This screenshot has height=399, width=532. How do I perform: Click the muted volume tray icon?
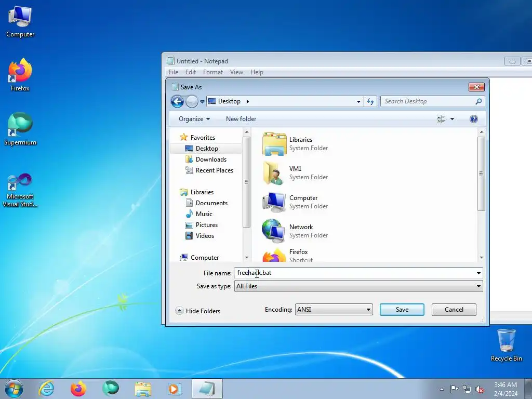480,389
